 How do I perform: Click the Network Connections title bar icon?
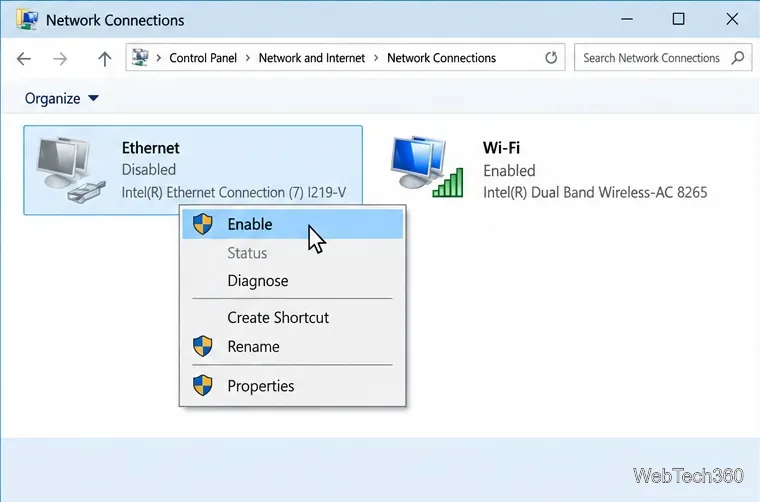click(x=27, y=19)
